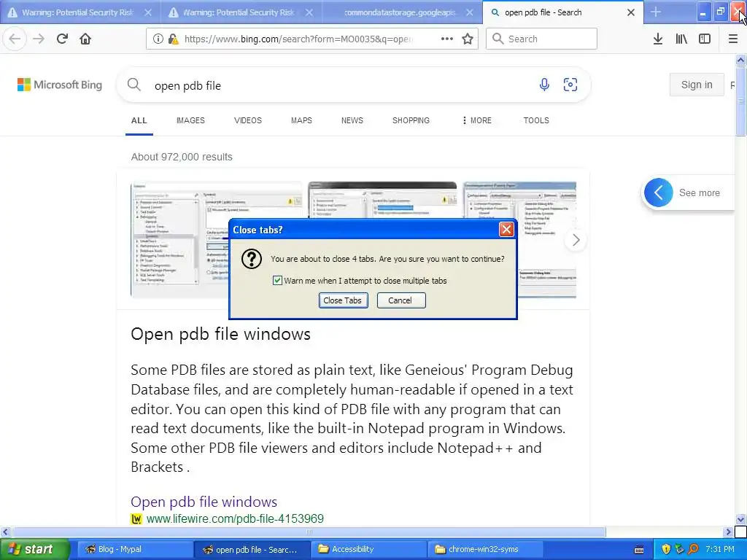Bookmark this page with the star icon

468,39
